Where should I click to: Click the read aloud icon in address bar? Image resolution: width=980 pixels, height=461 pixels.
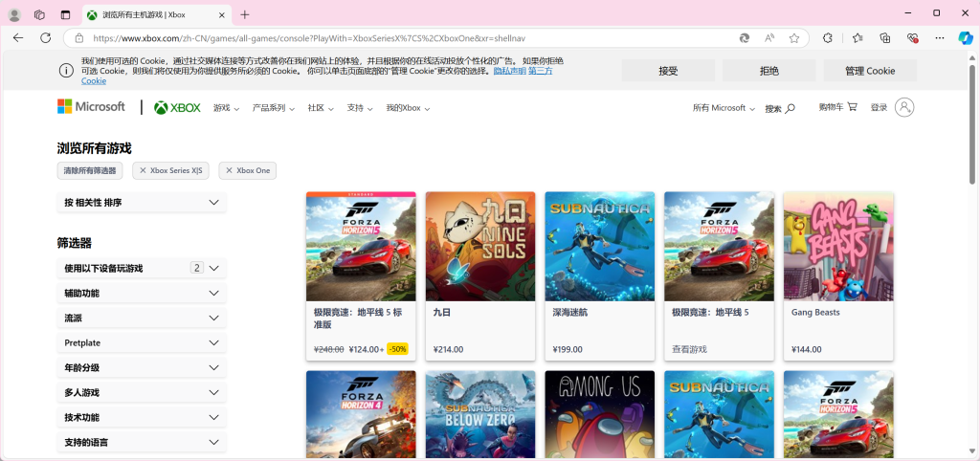click(x=769, y=38)
